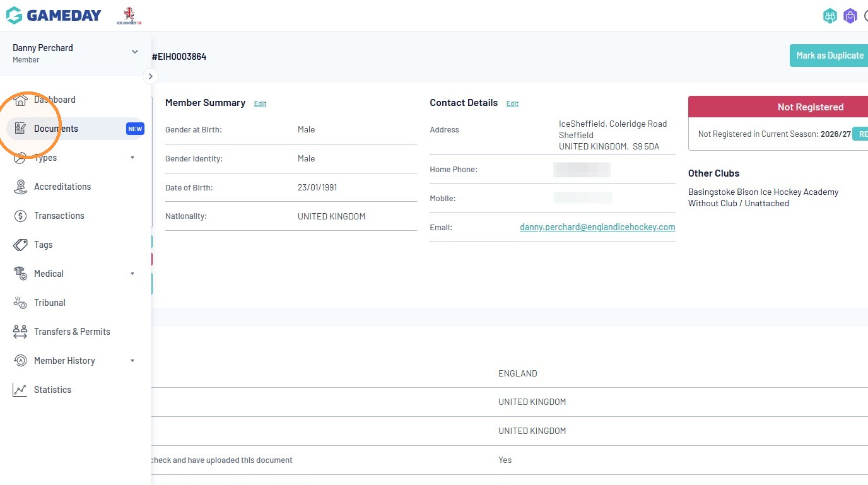The image size is (868, 485).
Task: Click the Tribunal gavel icon
Action: [20, 303]
